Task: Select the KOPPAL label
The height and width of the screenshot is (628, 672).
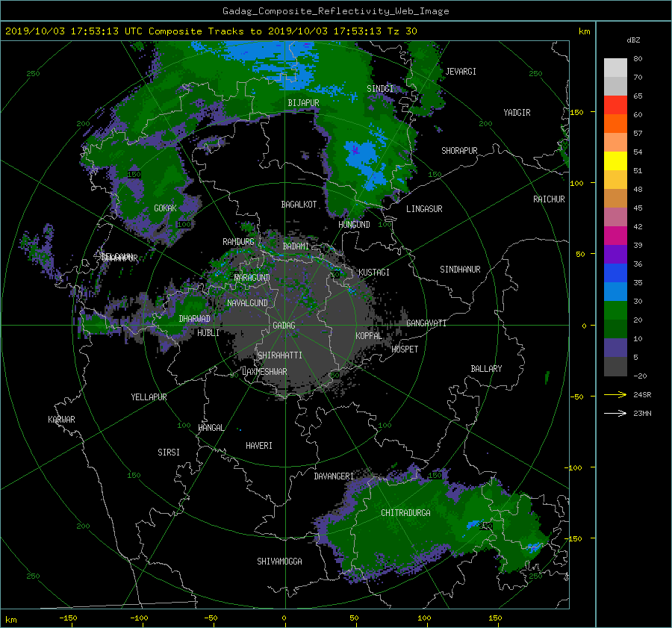Action: coord(369,336)
